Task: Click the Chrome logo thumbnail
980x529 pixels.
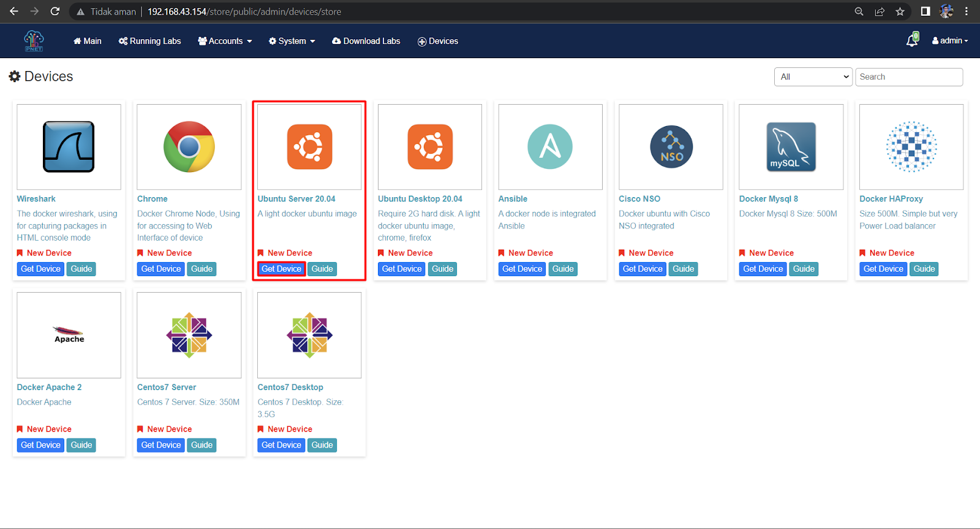Action: [189, 147]
